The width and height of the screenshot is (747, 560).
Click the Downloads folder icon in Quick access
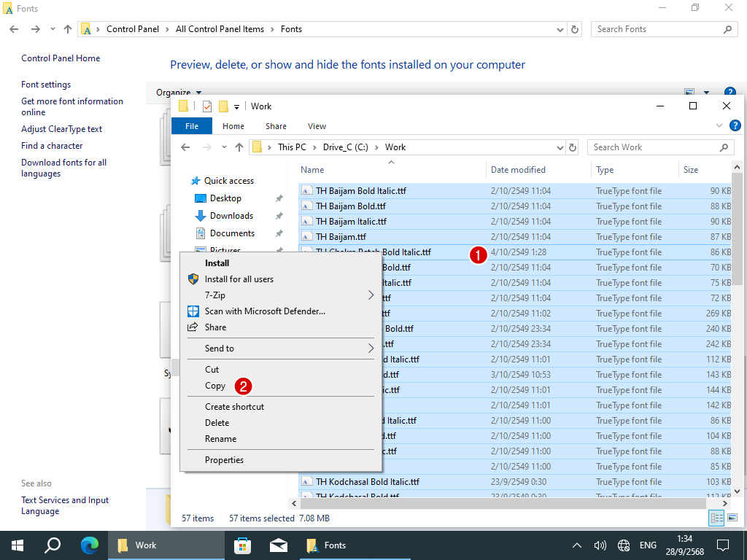pyautogui.click(x=201, y=216)
